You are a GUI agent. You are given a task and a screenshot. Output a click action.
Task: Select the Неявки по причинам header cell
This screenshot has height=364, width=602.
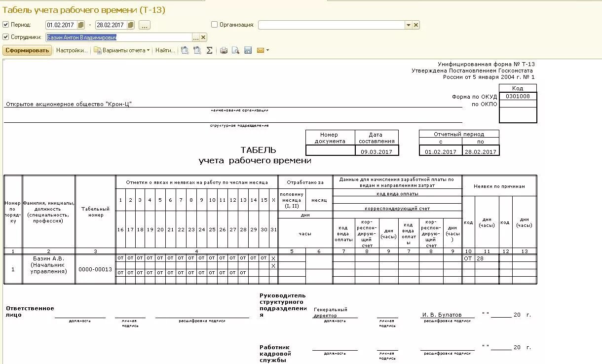[x=499, y=186]
